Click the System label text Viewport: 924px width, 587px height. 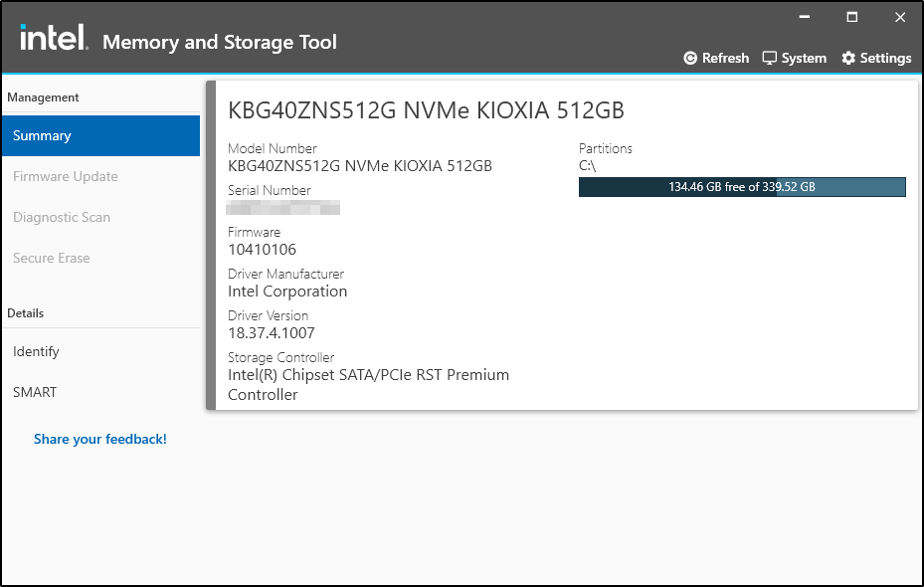pyautogui.click(x=804, y=58)
